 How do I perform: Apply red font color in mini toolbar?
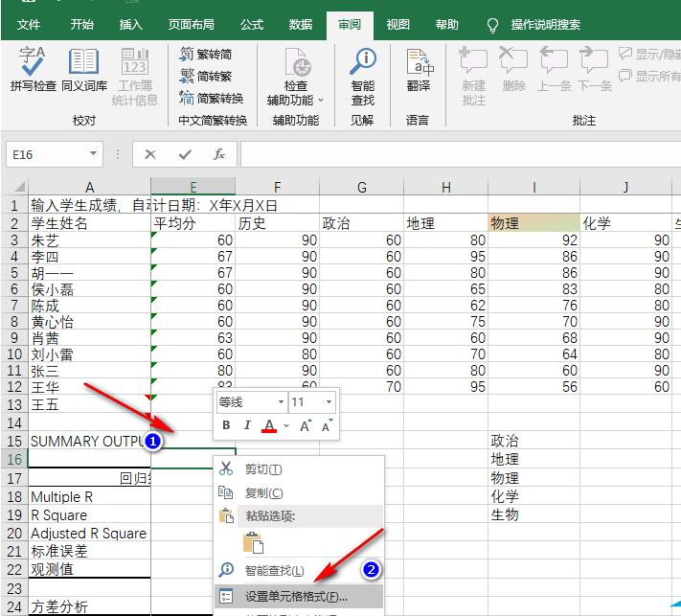269,425
